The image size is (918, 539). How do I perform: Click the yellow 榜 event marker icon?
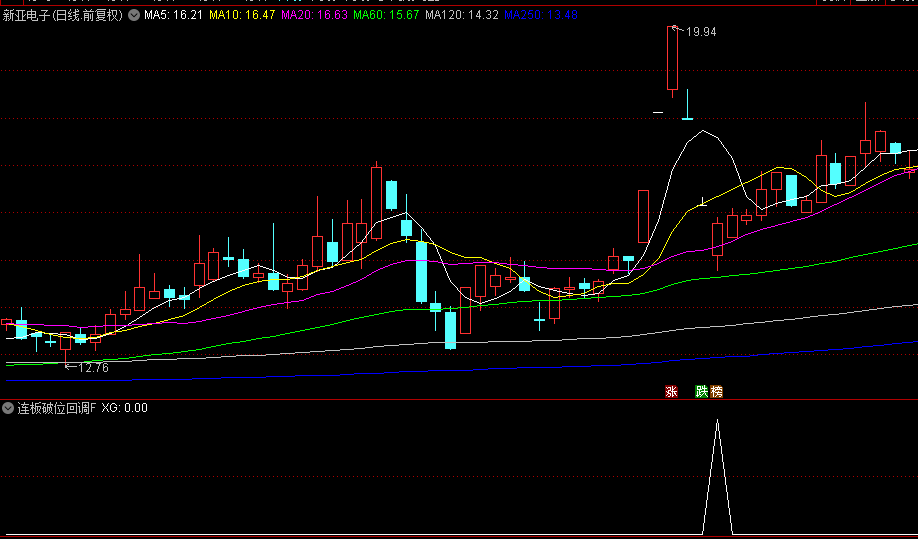pyautogui.click(x=716, y=392)
